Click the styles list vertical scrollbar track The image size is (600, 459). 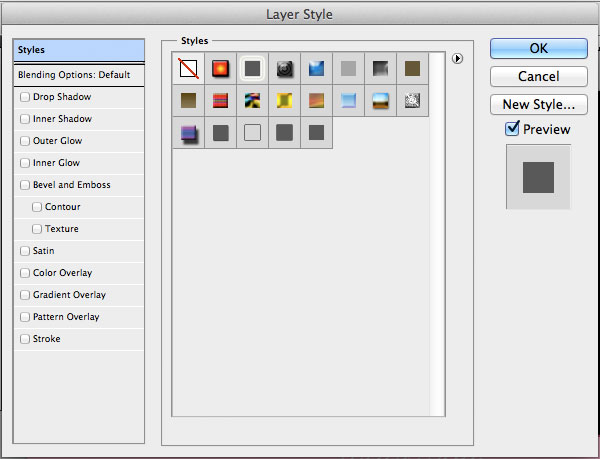pyautogui.click(x=437, y=234)
